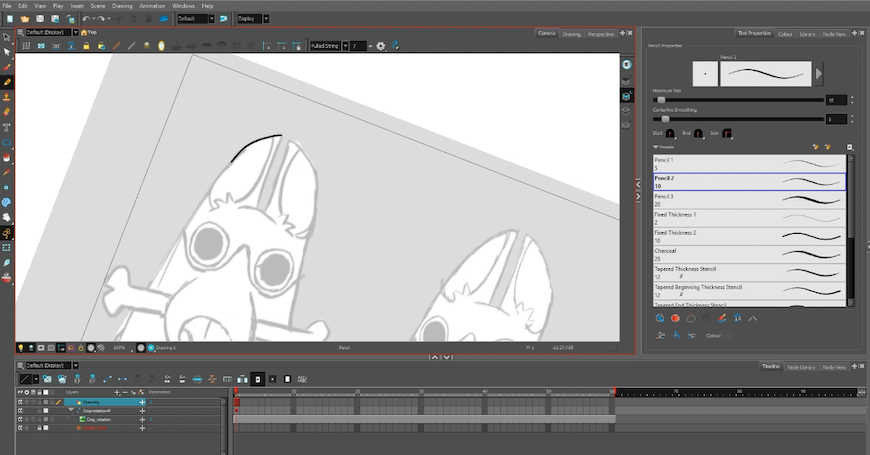Toggle colour swatch on Dog-rotation-P layer
Image resolution: width=870 pixels, height=455 pixels.
[45, 411]
